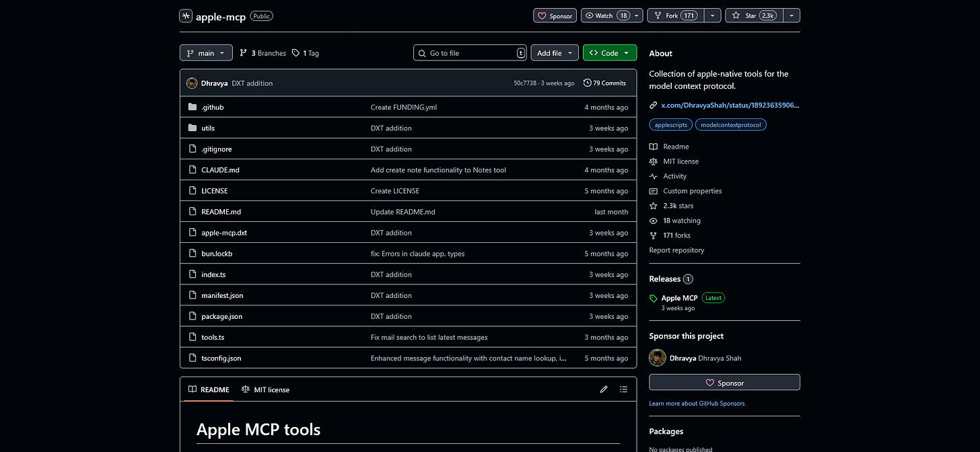Click Dhravya's avatar under Sponsor this project
Viewport: 980px width, 452px height.
[658, 358]
